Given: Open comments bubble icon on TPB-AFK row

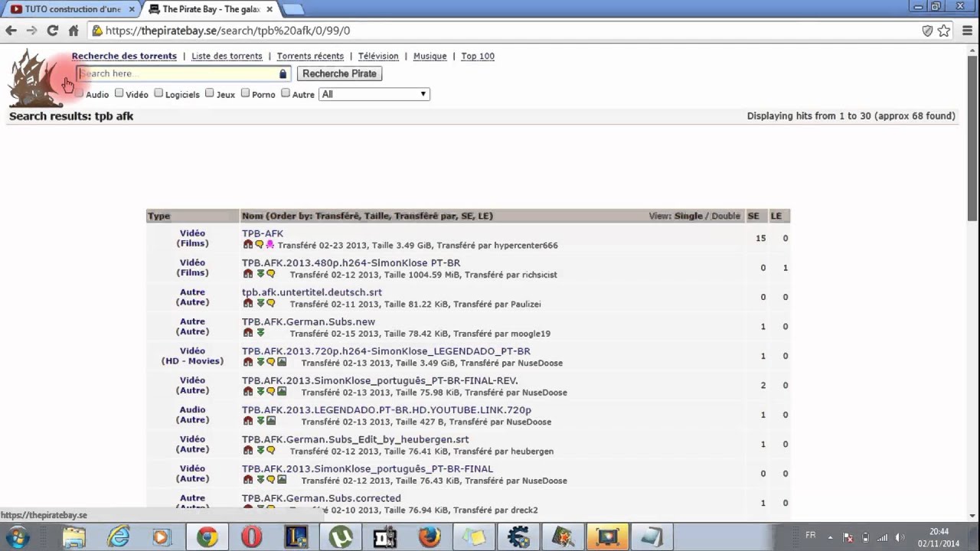Looking at the screenshot, I should pos(259,245).
